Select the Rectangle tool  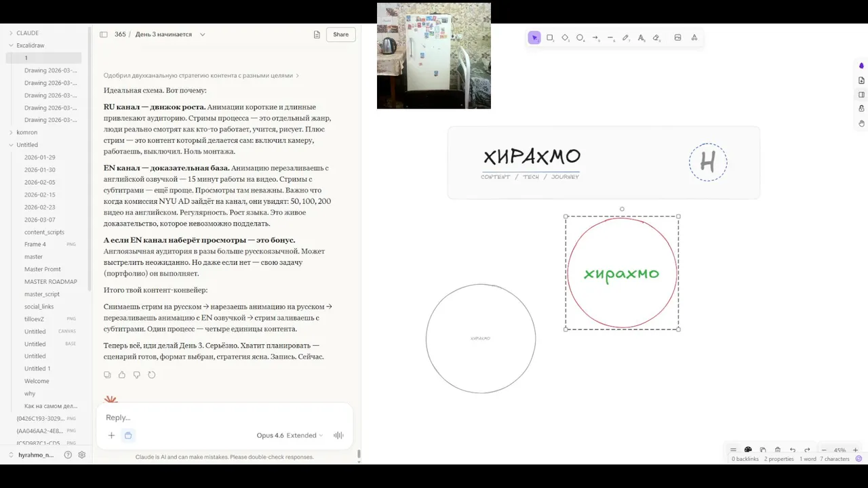coord(550,38)
